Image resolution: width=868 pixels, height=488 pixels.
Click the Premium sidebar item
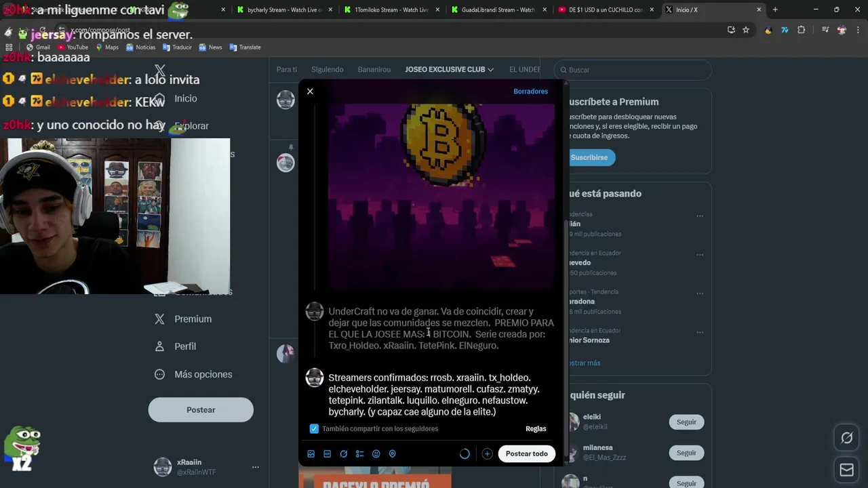pos(183,319)
